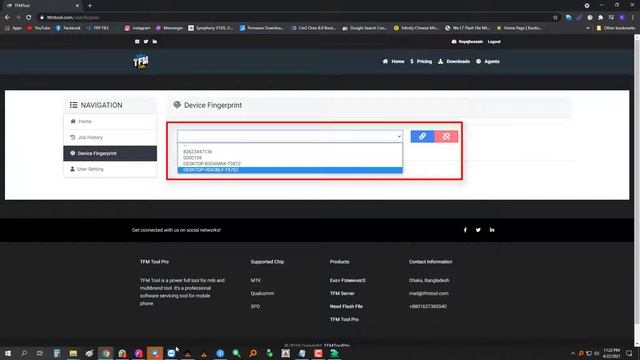Click the top header LinkedIn icon
Screen dimensions: 640x360
pos(155,42)
